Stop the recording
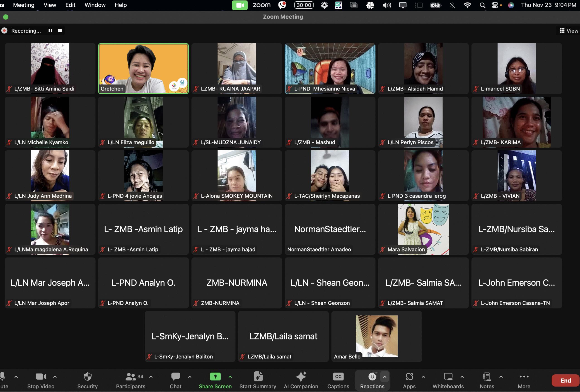The width and height of the screenshot is (580, 392). pos(60,30)
